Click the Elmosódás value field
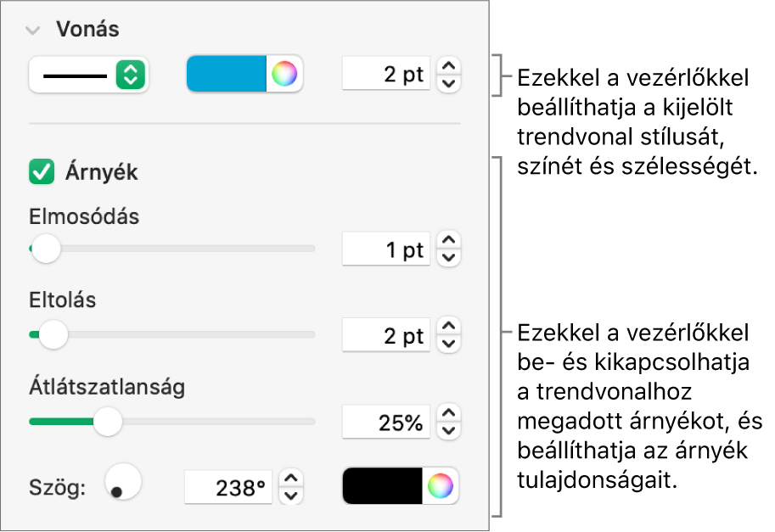Viewport: 775px width, 532px height. pyautogui.click(x=386, y=250)
